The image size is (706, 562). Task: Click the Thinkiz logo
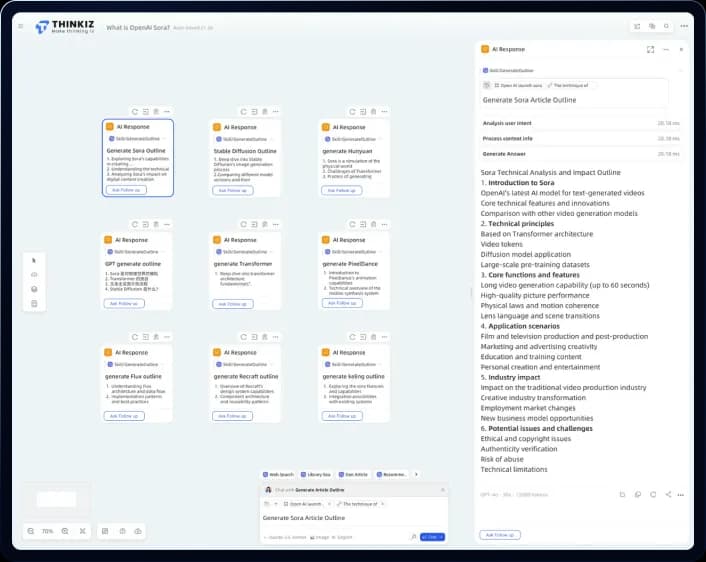pyautogui.click(x=65, y=27)
